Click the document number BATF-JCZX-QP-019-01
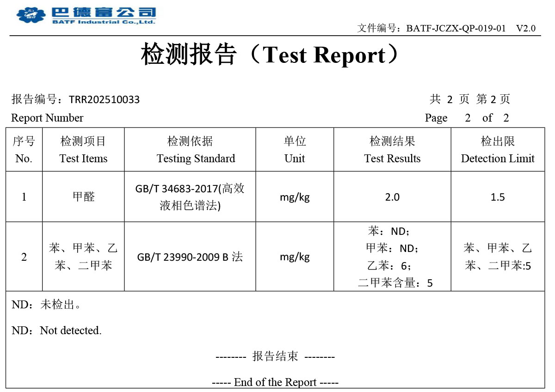 click(x=456, y=28)
